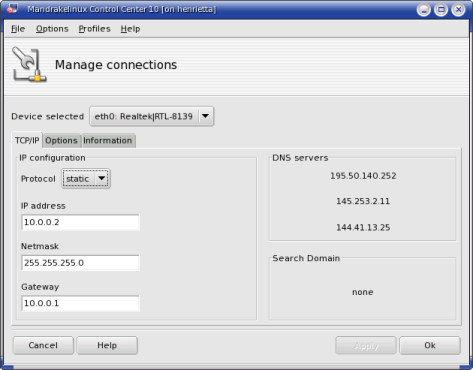Open the File menu
Viewport: 473px width, 370px height.
(x=18, y=29)
